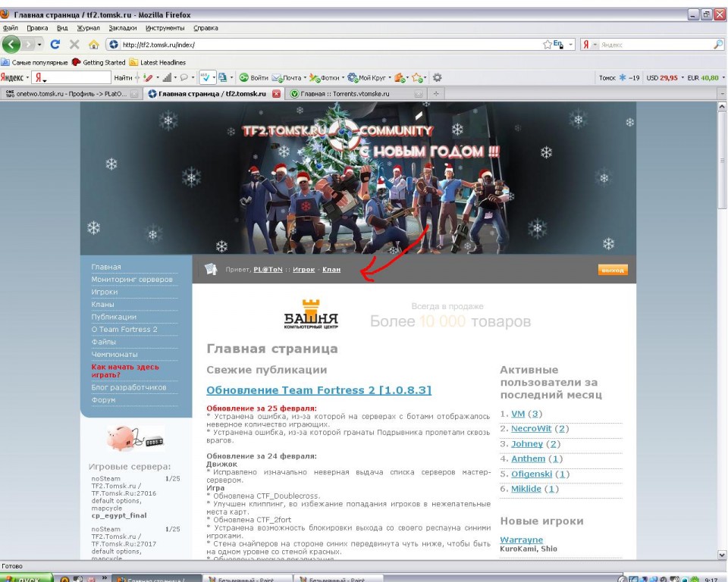The width and height of the screenshot is (728, 582).
Task: Close the tf2.tomsk.ru tab
Action: 276,94
